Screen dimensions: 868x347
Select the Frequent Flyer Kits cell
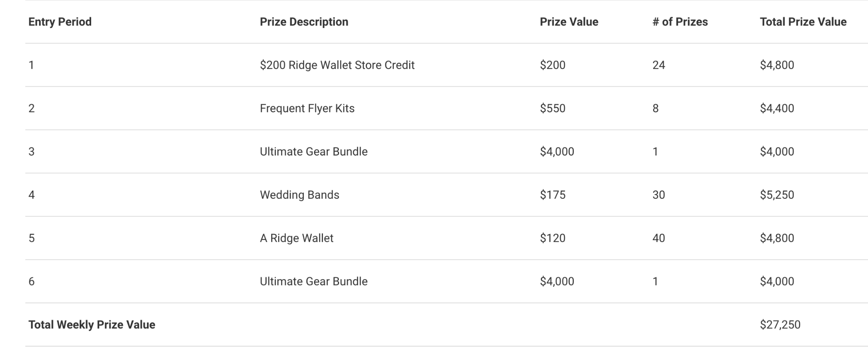pos(307,108)
